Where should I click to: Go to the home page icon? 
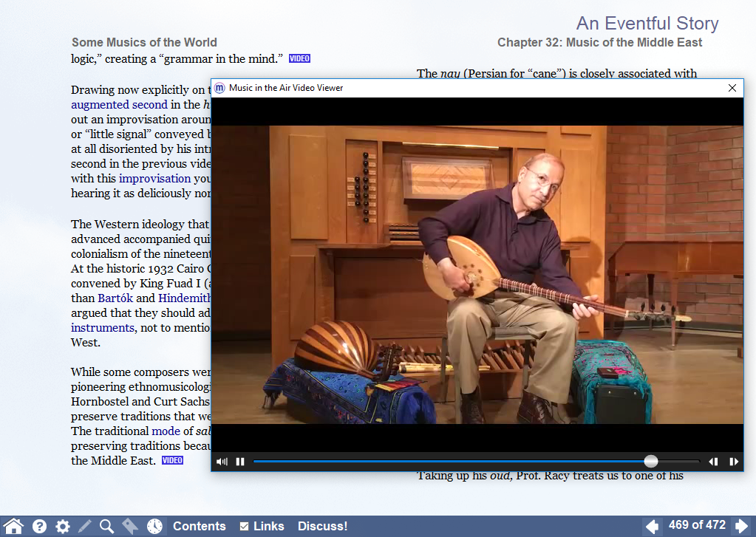(x=14, y=526)
